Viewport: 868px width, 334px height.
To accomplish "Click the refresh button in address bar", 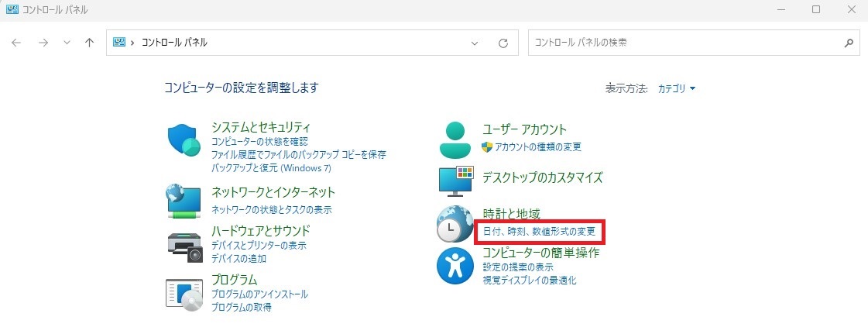I will [503, 43].
